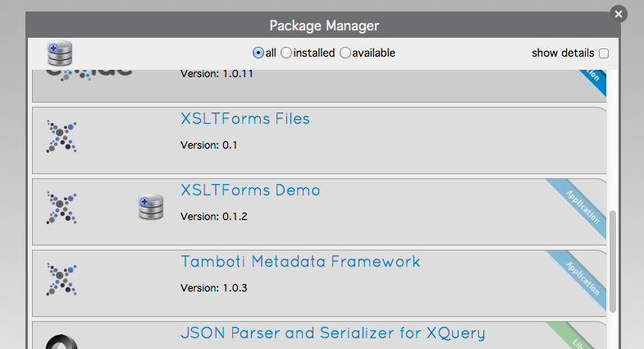Click the XSLTForms Demo package logo icon
This screenshot has width=644, height=349.
tap(62, 209)
